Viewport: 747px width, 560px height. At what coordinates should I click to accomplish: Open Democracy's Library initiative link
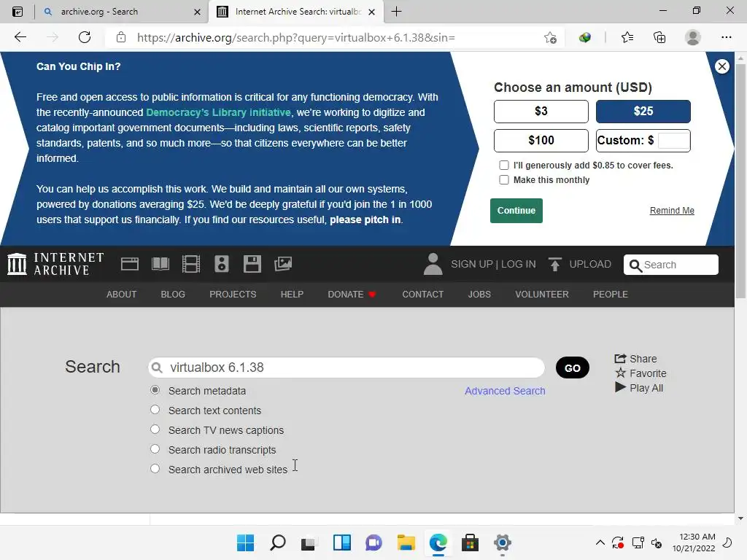click(x=218, y=112)
